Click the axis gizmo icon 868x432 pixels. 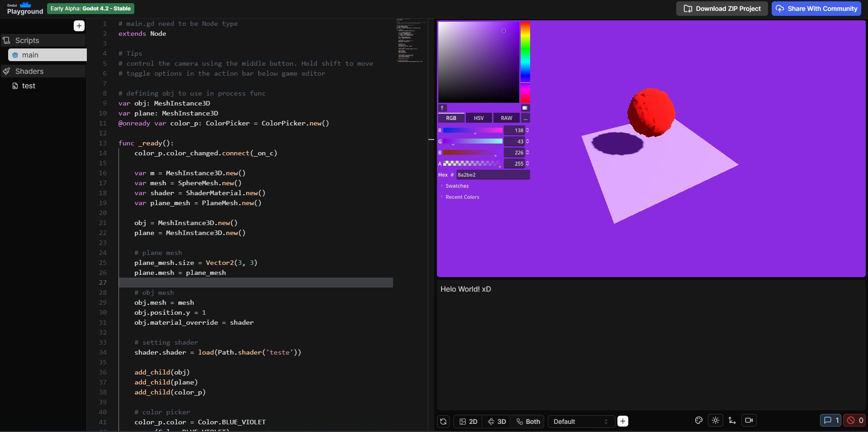click(x=732, y=421)
